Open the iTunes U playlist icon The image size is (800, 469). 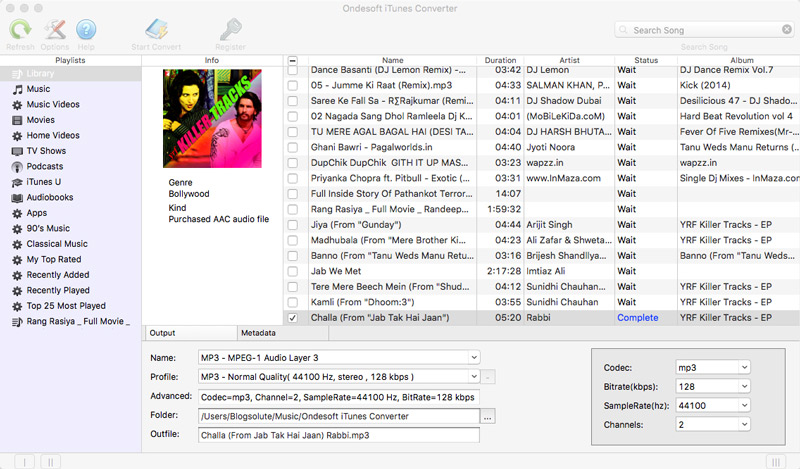tap(17, 182)
